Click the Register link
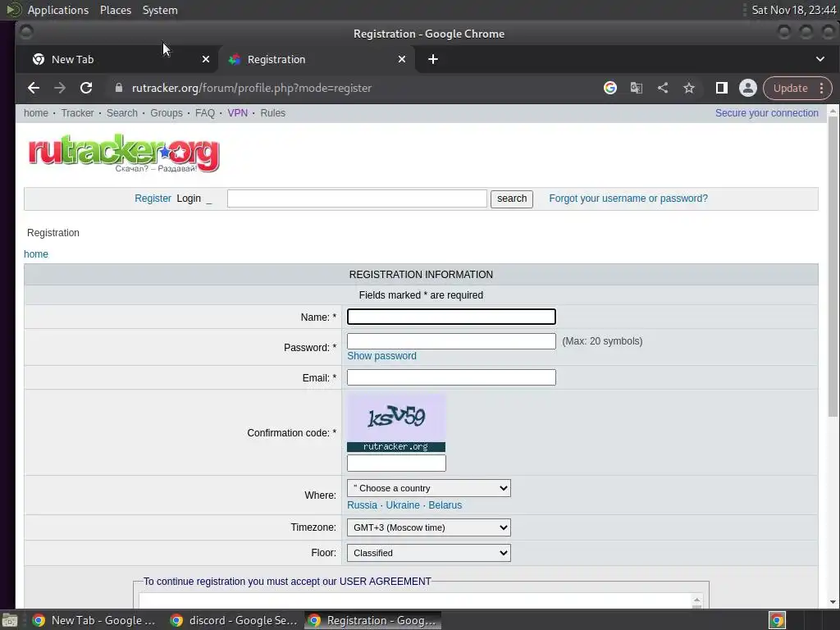Viewport: 840px width, 630px height. tap(153, 199)
